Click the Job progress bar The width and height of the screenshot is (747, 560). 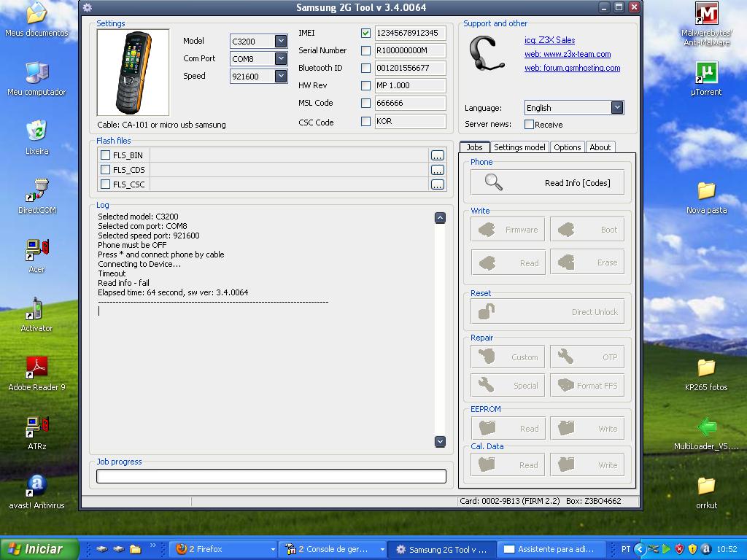pos(271,476)
